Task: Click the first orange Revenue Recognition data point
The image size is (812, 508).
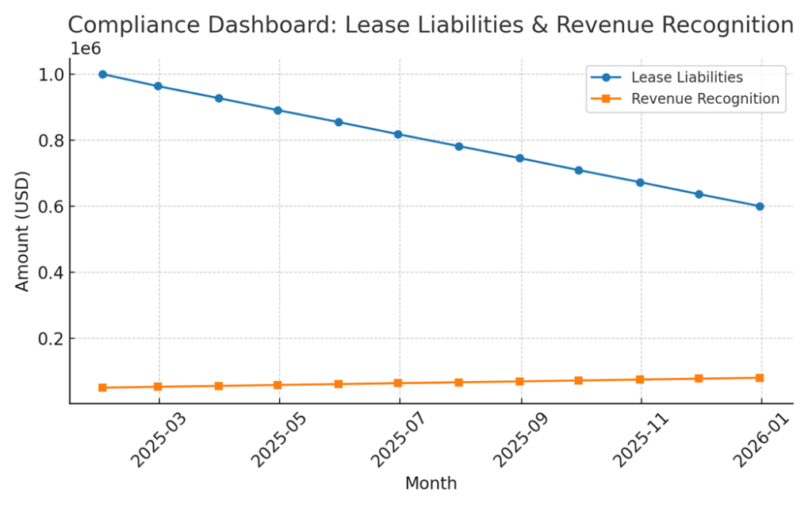Action: click(x=102, y=387)
